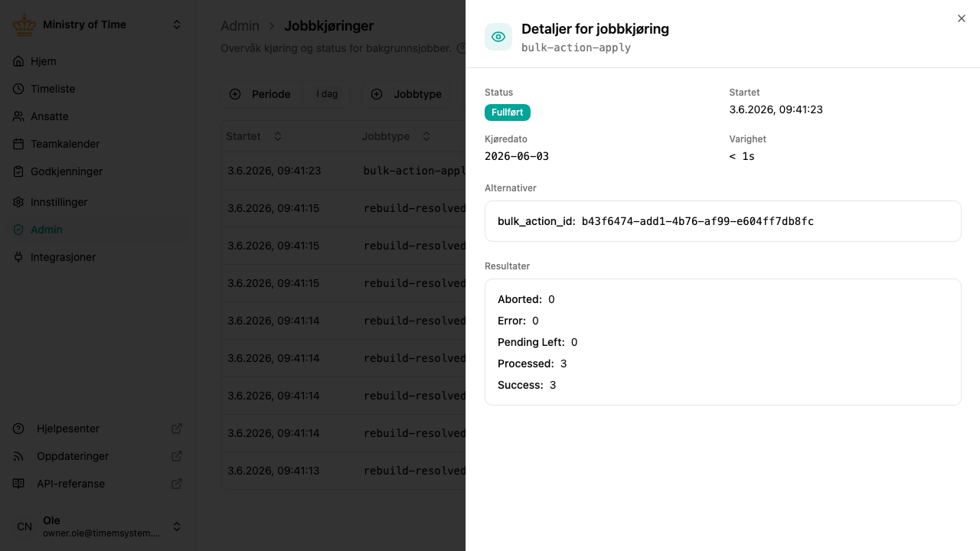Click the help circle icon beside Hjelpesenter
The width and height of the screenshot is (980, 551).
[19, 429]
